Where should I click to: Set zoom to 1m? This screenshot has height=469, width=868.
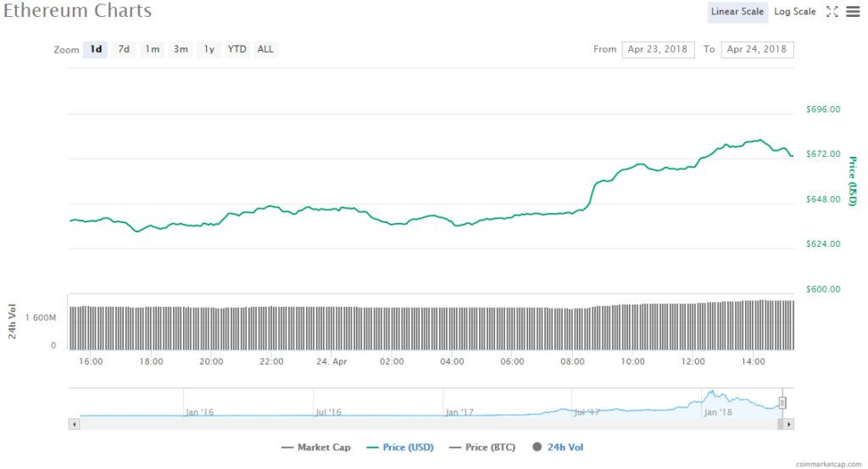tap(152, 49)
